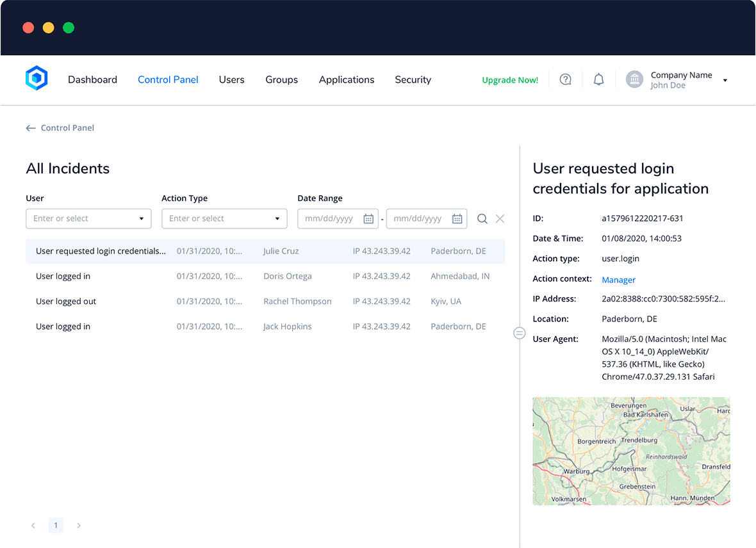Open the Company Name account menu arrow
This screenshot has height=548, width=756.
725,81
